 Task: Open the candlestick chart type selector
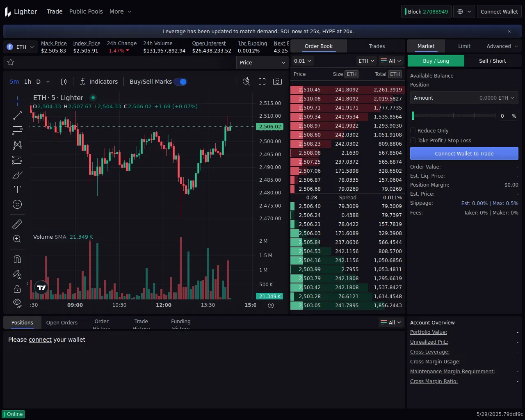pyautogui.click(x=64, y=82)
